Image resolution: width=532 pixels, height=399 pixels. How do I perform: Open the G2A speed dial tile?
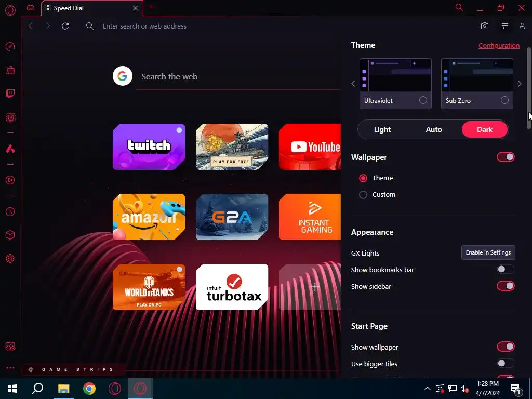[232, 217]
